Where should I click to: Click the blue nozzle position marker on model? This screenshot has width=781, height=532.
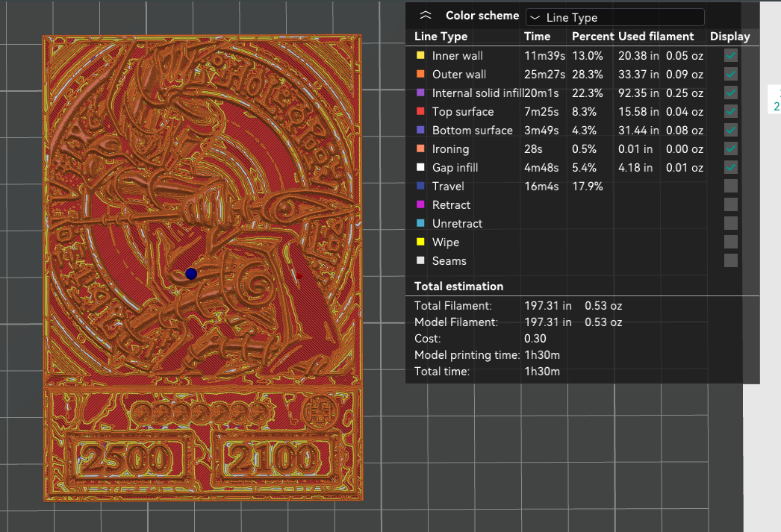(x=191, y=274)
